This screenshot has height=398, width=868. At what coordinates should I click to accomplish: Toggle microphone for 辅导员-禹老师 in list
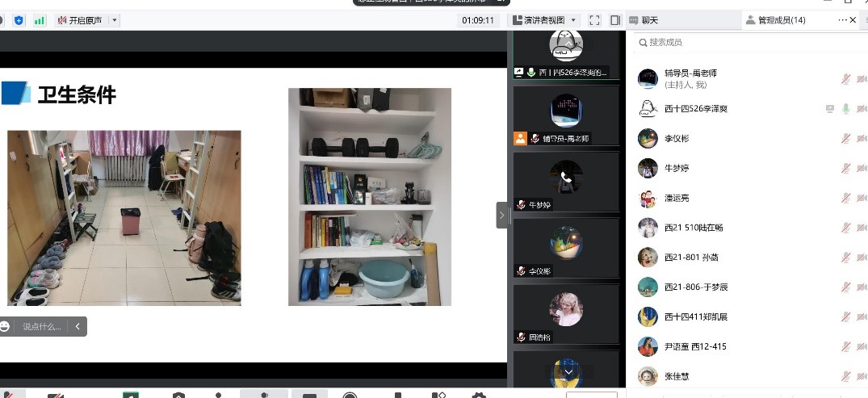tap(845, 79)
